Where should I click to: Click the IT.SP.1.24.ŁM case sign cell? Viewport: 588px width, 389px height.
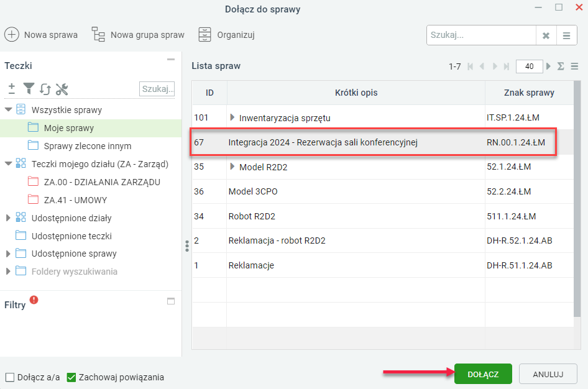coord(529,117)
